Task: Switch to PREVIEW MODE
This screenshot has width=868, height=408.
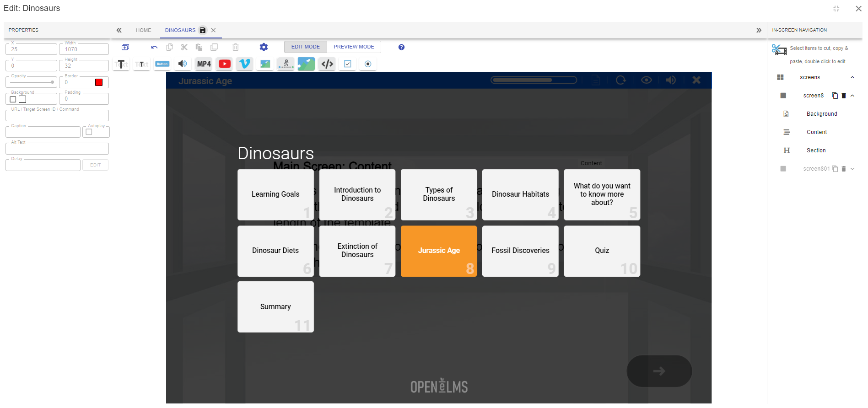Action: (x=354, y=47)
